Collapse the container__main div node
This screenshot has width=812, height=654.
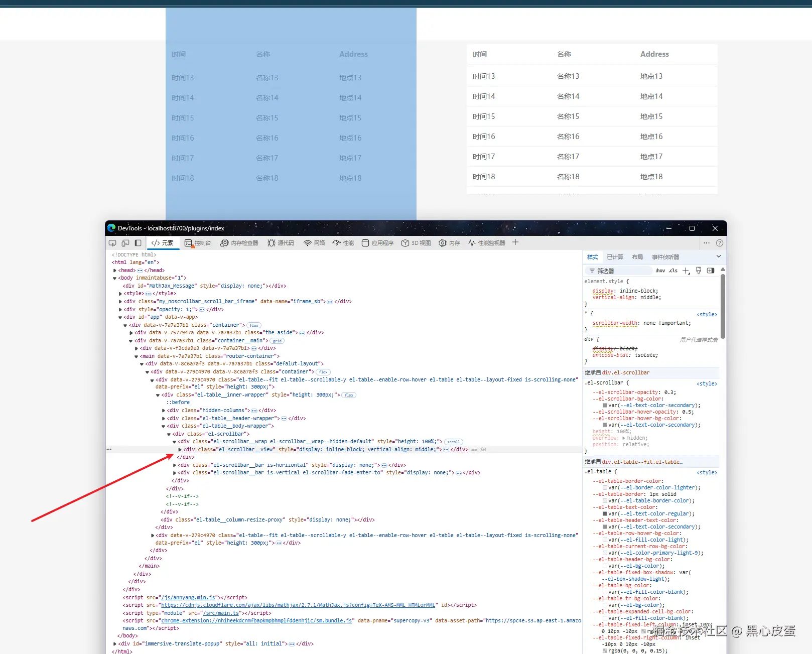coord(131,341)
